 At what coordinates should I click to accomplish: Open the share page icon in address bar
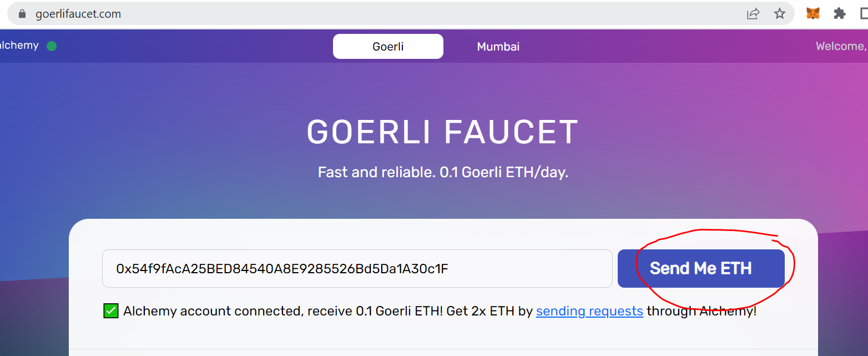753,14
